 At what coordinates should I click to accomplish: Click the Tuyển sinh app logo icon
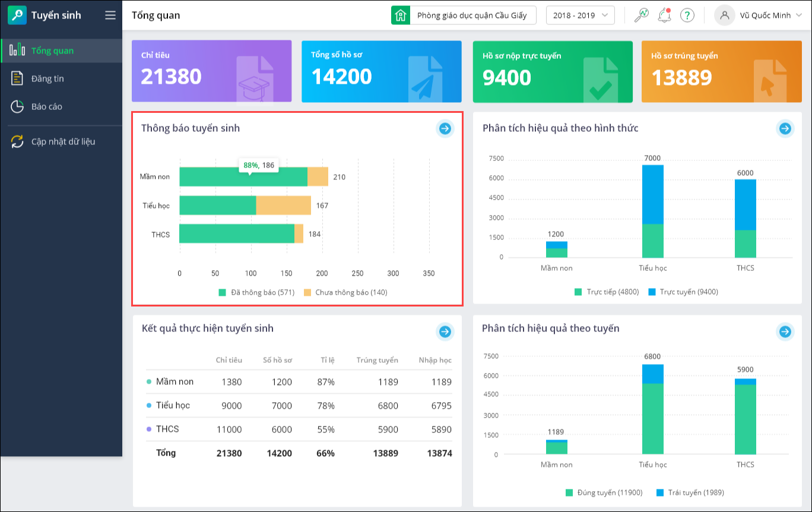(17, 15)
